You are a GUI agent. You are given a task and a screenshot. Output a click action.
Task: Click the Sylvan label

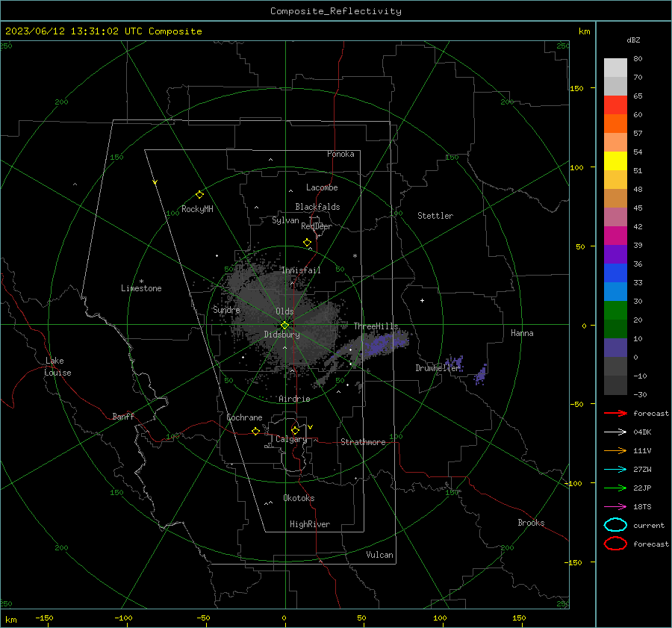pyautogui.click(x=285, y=220)
